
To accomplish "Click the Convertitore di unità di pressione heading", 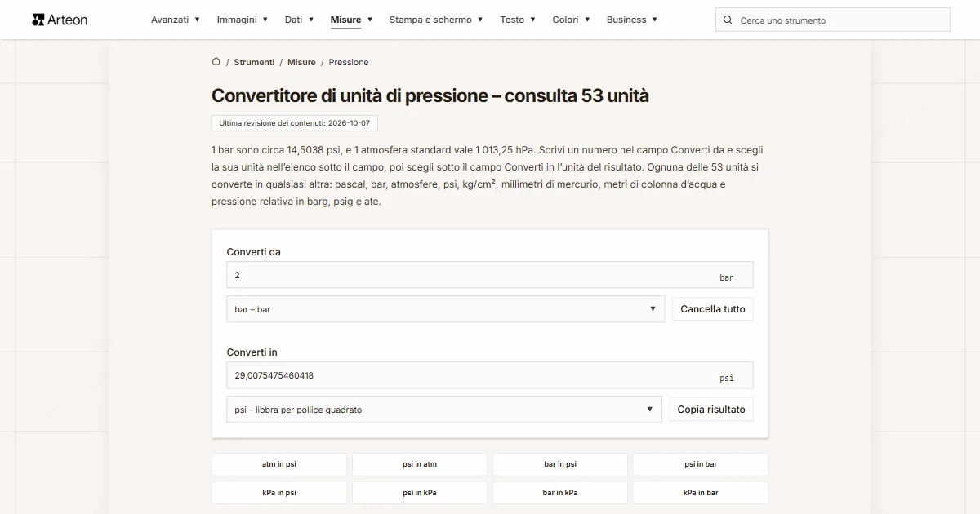I will [x=430, y=95].
